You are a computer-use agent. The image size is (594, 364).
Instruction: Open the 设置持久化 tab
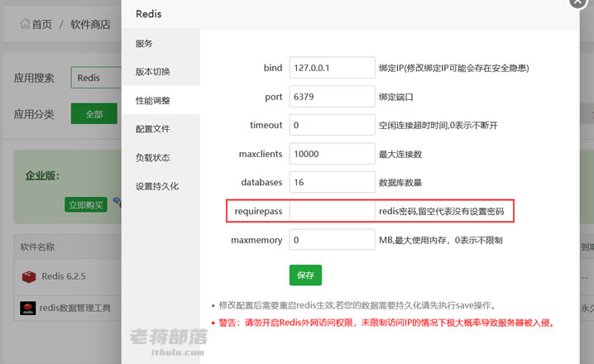(157, 186)
